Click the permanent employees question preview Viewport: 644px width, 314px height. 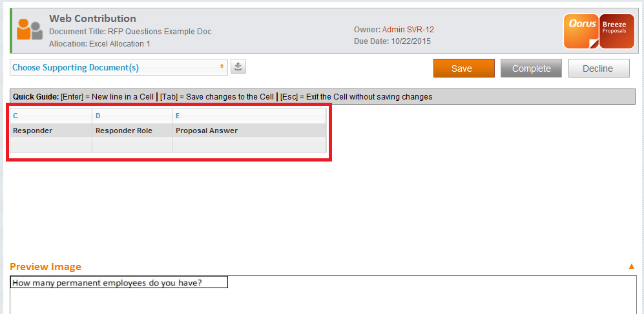tap(119, 282)
